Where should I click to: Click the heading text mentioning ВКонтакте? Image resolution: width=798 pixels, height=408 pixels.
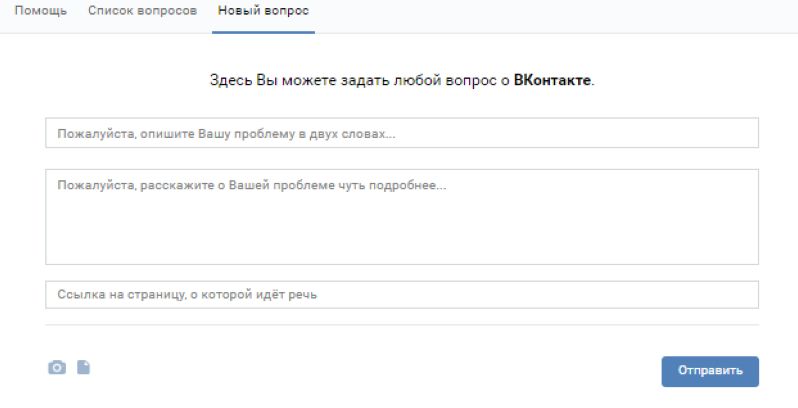[x=402, y=80]
